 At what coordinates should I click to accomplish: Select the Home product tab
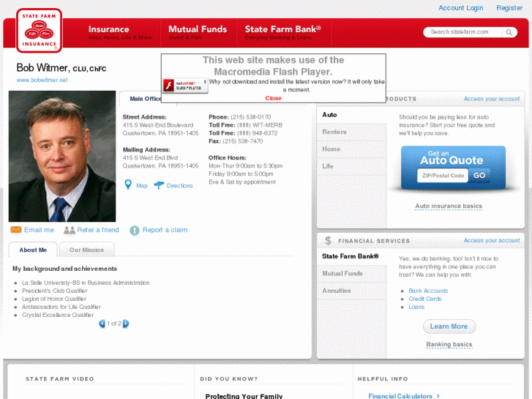[352, 149]
